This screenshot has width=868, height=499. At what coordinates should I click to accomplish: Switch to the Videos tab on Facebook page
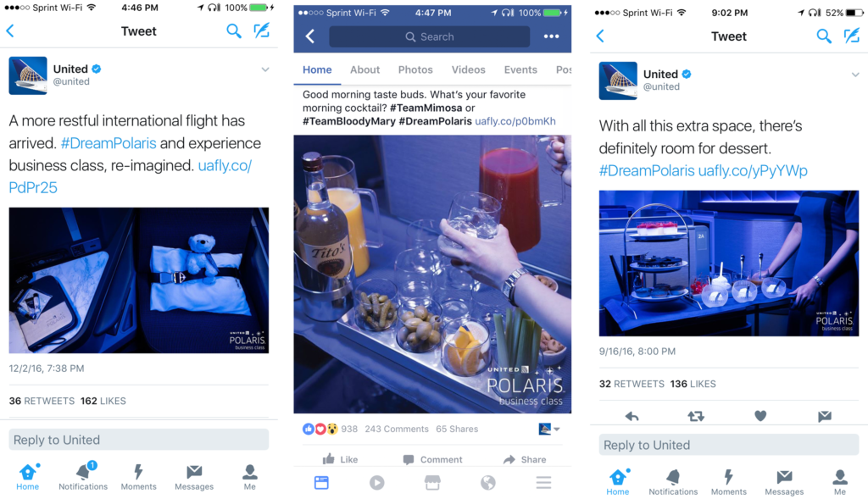(x=468, y=69)
